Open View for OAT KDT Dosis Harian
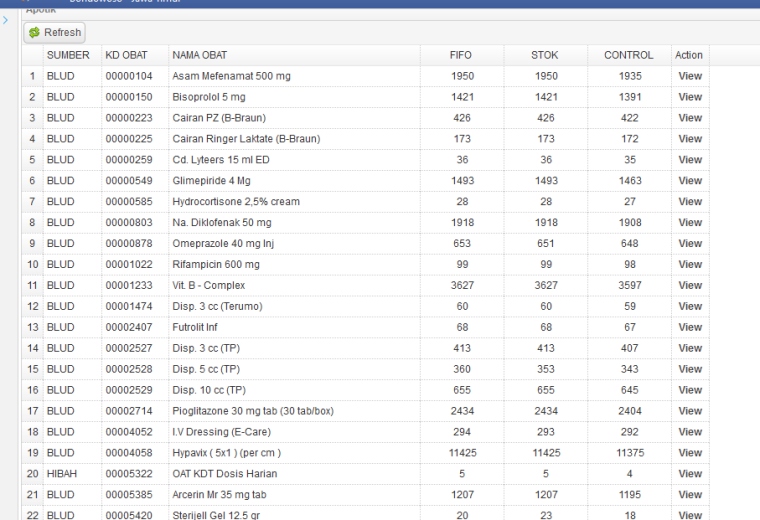The width and height of the screenshot is (760, 520). 690,474
